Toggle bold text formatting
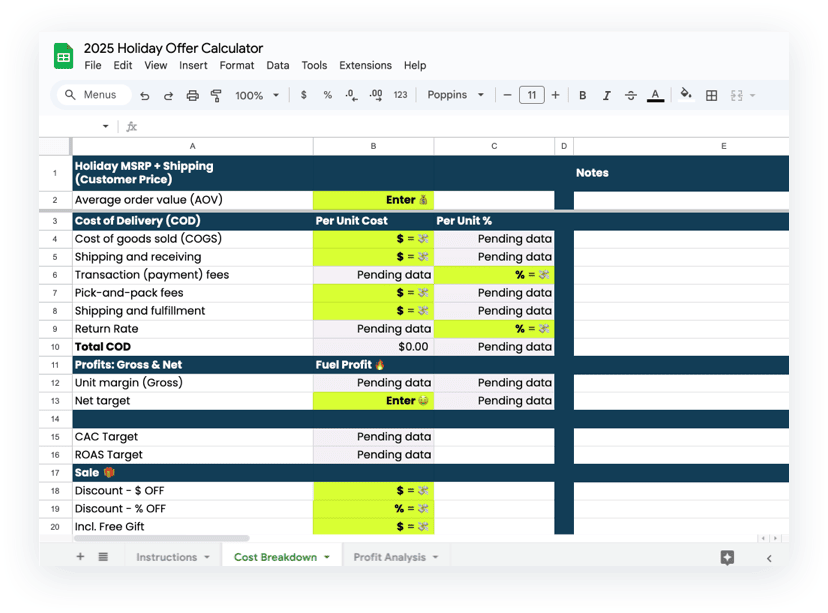This screenshot has width=828, height=613. coord(583,96)
